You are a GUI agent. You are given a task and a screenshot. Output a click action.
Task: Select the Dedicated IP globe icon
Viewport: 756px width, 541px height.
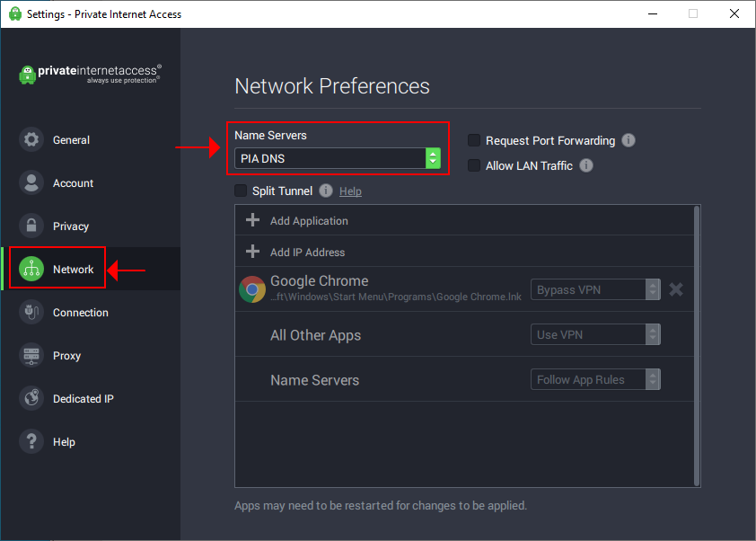(x=32, y=398)
